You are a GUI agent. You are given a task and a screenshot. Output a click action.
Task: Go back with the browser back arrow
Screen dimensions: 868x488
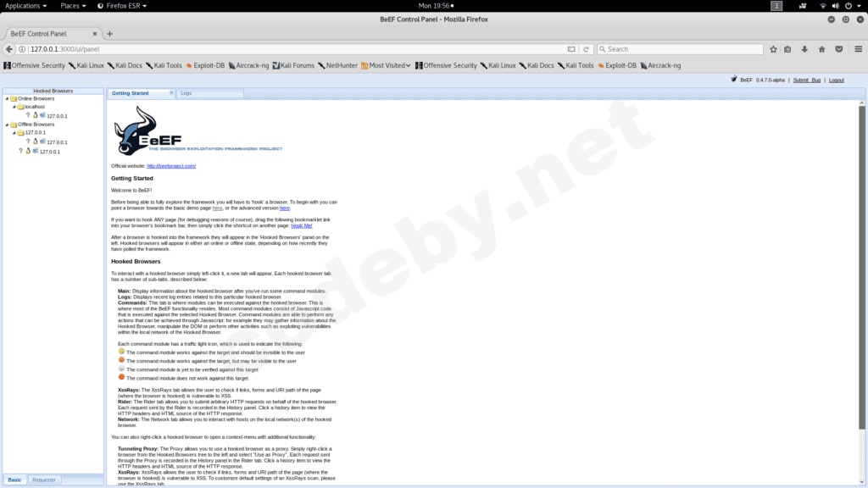(8, 49)
